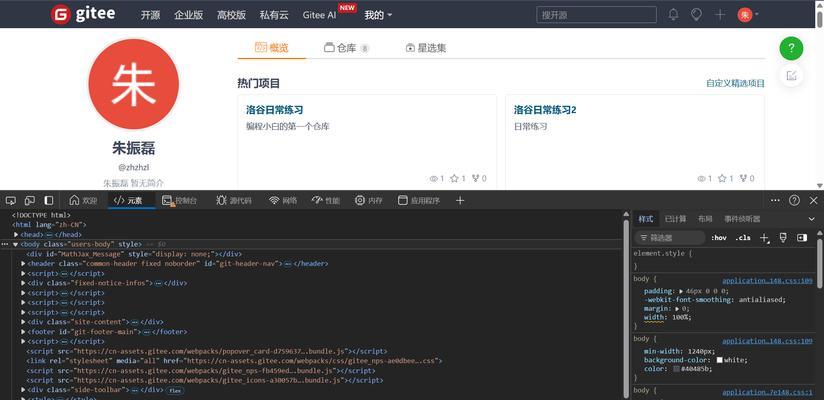Viewport: 824px width, 400px height.
Task: Switch to the 已计算 tab
Action: 675,219
